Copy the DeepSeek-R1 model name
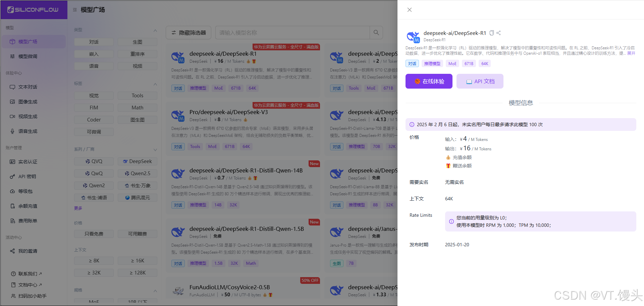Viewport: 644px width, 306px height. tap(491, 33)
